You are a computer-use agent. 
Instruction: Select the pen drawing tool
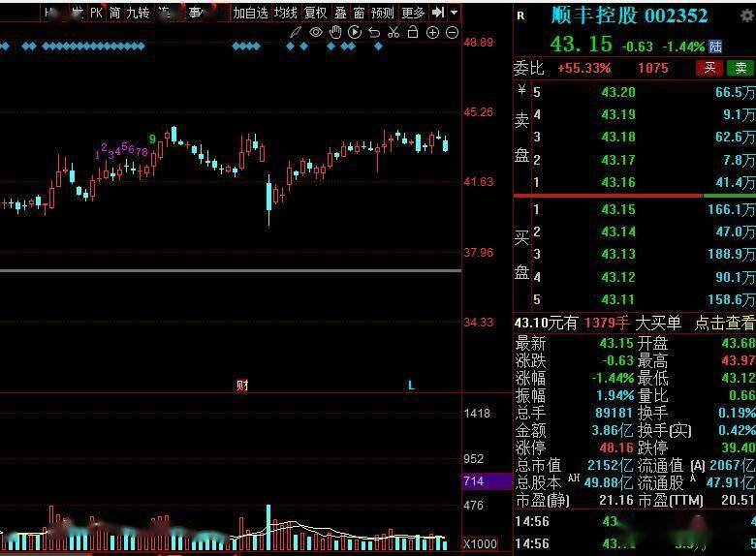(x=295, y=32)
